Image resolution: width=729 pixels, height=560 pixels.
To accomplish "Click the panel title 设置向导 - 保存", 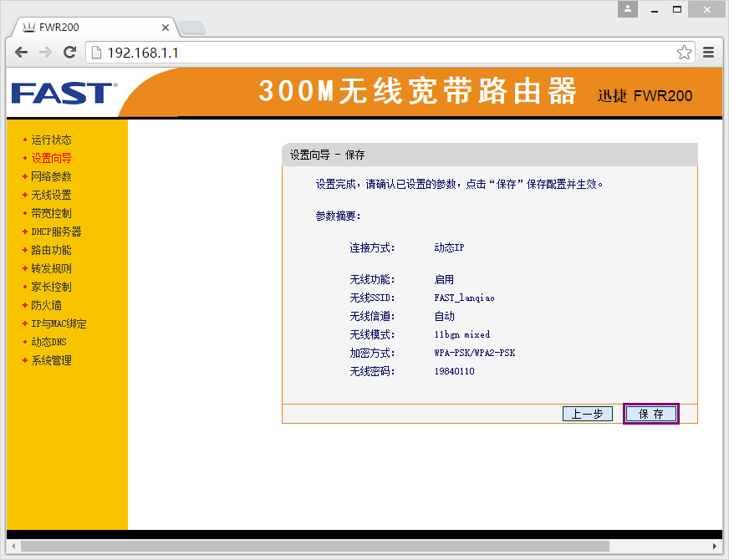I will (x=327, y=155).
